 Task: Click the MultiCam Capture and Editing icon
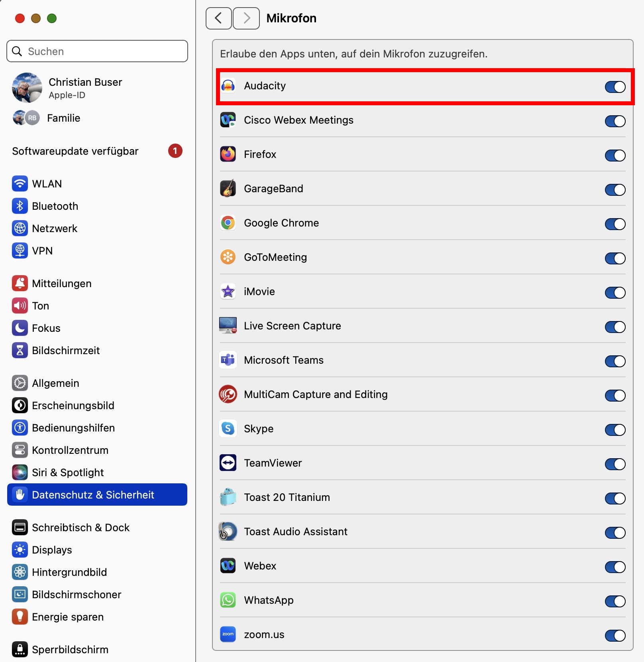coord(228,394)
